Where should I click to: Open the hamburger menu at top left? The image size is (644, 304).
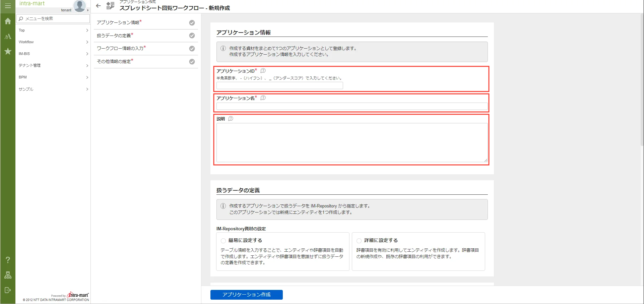point(7,6)
